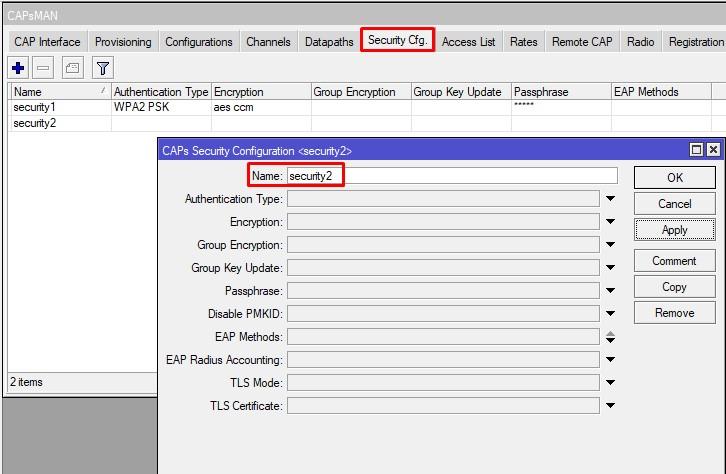Sort by Authentication Type column header

(160, 92)
